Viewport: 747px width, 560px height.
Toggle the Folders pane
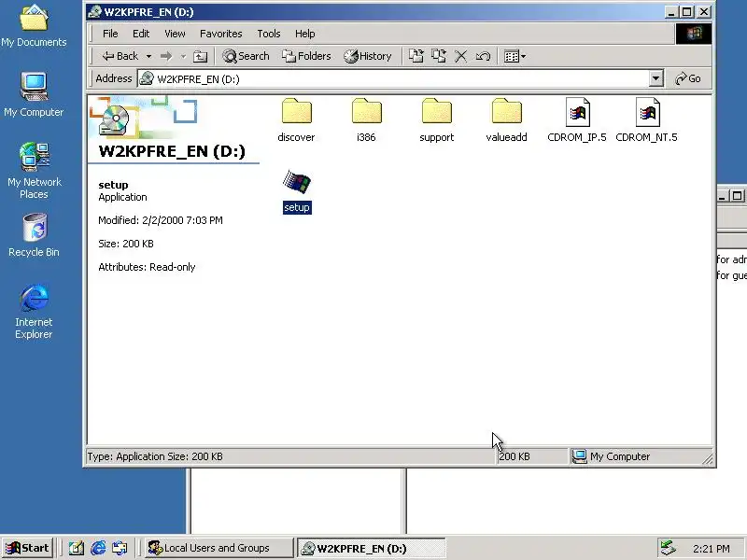click(306, 56)
